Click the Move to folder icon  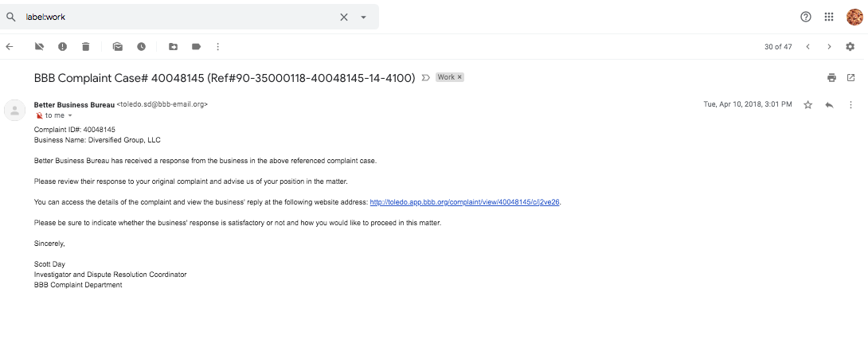tap(174, 47)
